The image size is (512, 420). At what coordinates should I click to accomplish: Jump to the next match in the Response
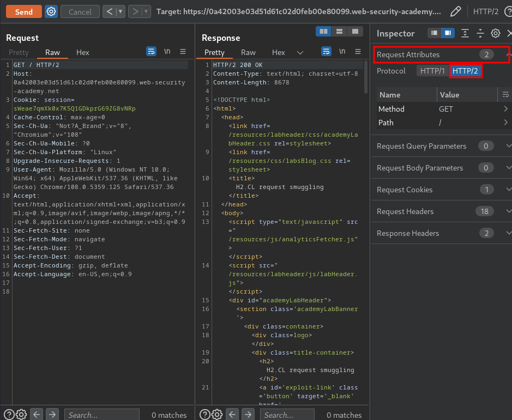[248, 415]
